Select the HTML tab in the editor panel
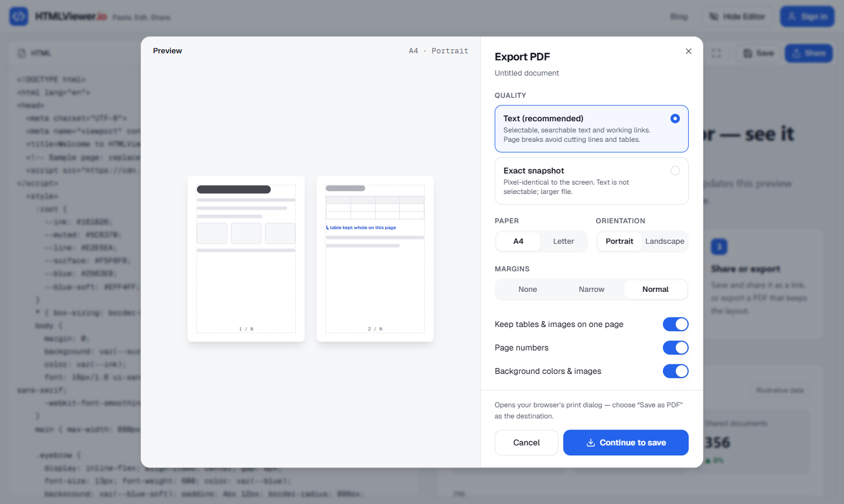The width and height of the screenshot is (844, 504). (35, 53)
